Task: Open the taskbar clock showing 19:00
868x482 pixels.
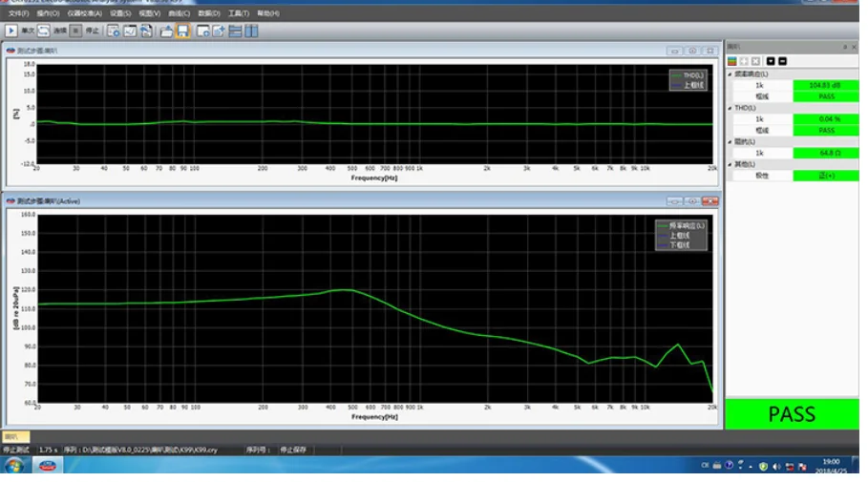Action: [x=831, y=466]
